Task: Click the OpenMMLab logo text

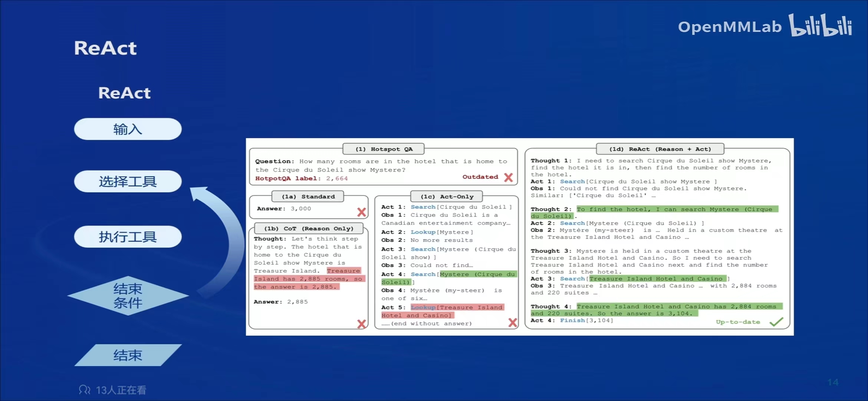Action: [729, 27]
